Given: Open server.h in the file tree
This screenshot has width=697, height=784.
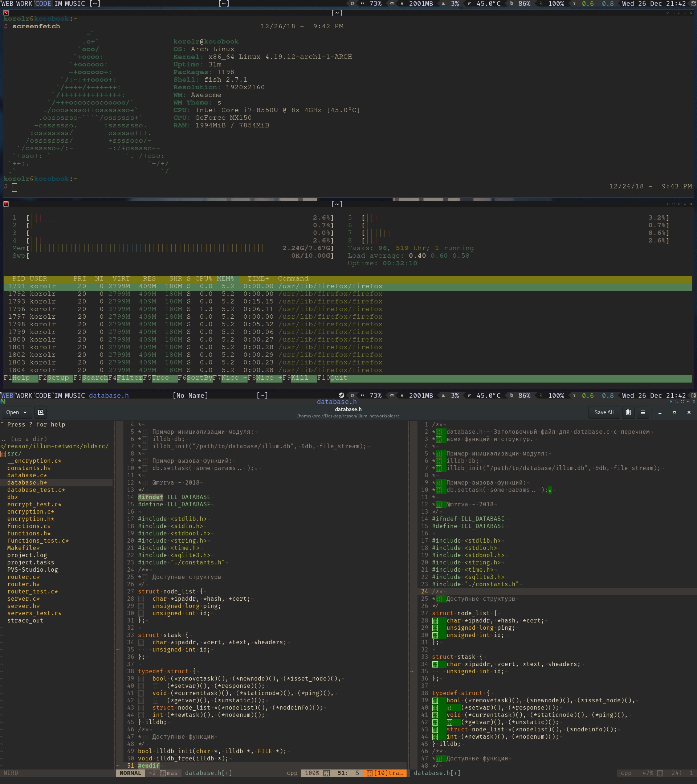Looking at the screenshot, I should pyautogui.click(x=23, y=606).
